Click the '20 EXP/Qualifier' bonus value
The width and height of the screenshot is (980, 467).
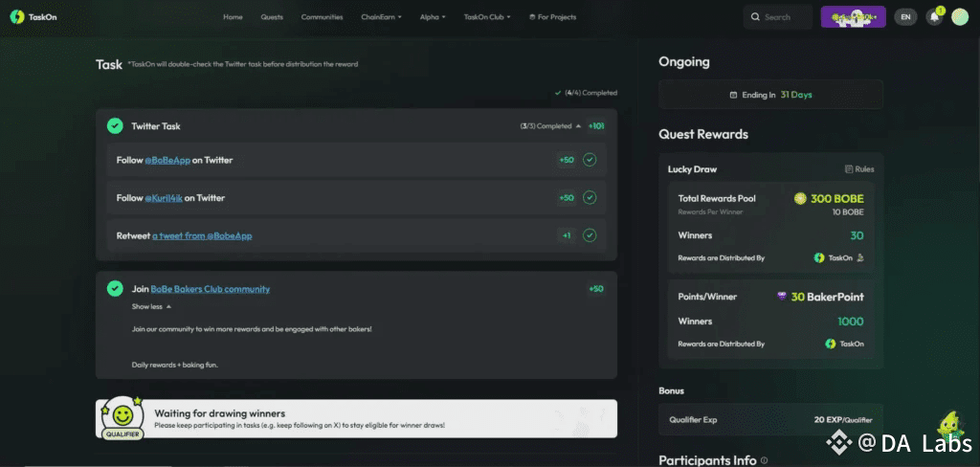pos(843,419)
